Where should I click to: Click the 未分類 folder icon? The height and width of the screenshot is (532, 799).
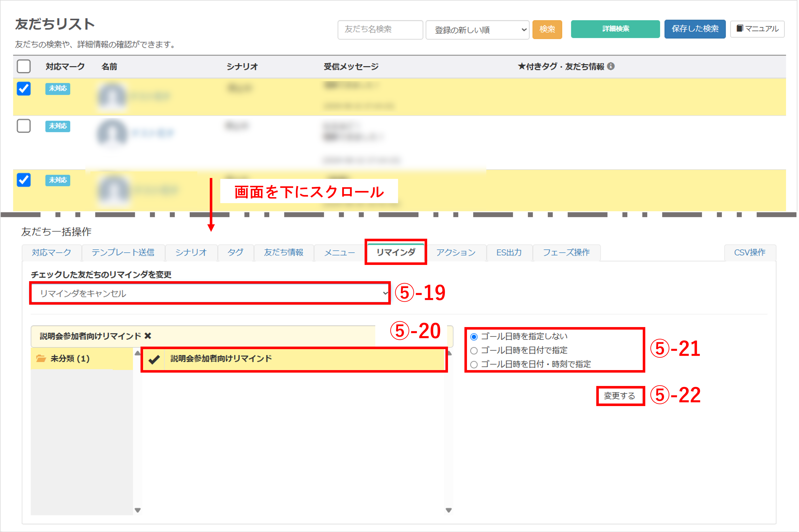click(41, 358)
